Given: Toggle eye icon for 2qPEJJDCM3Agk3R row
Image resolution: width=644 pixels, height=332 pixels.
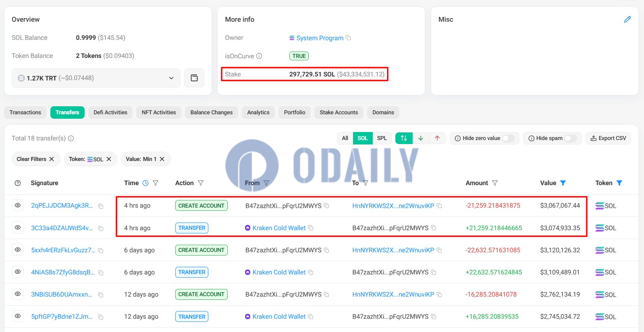Looking at the screenshot, I should pyautogui.click(x=18, y=205).
